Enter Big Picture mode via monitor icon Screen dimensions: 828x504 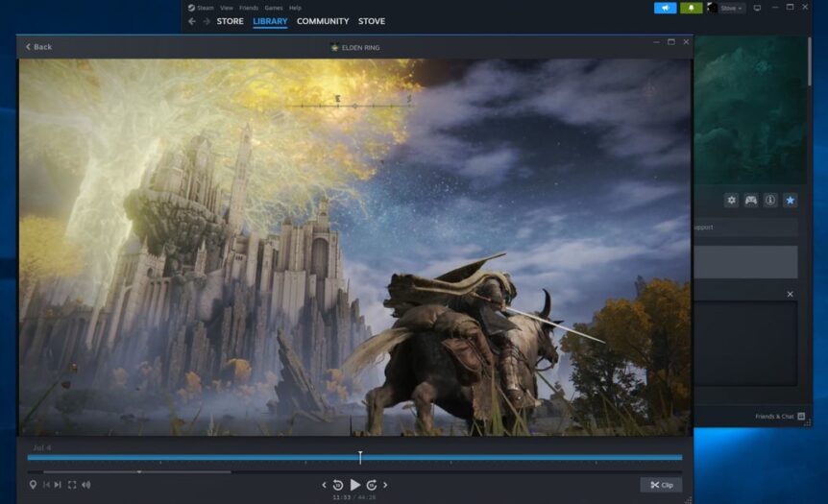point(757,8)
